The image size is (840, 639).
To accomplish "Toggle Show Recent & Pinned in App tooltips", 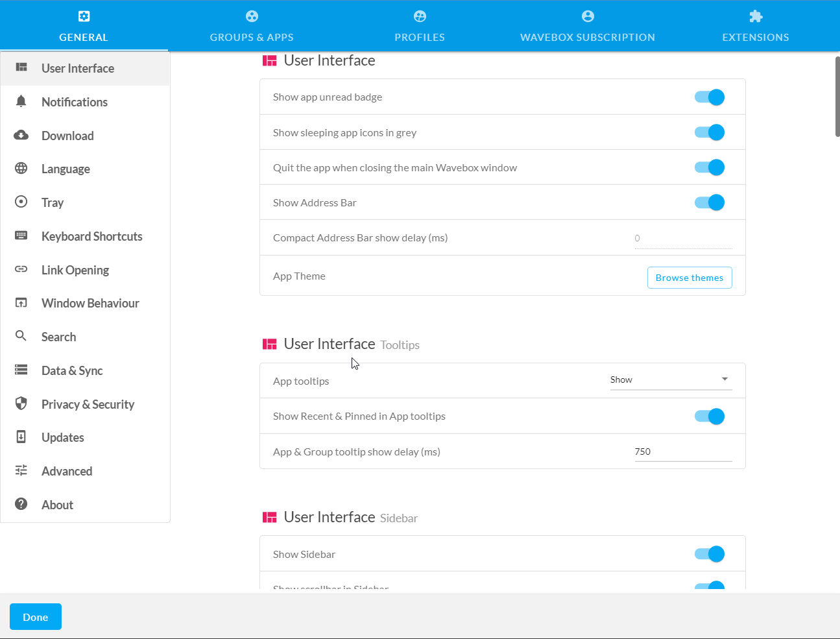I will pos(710,416).
